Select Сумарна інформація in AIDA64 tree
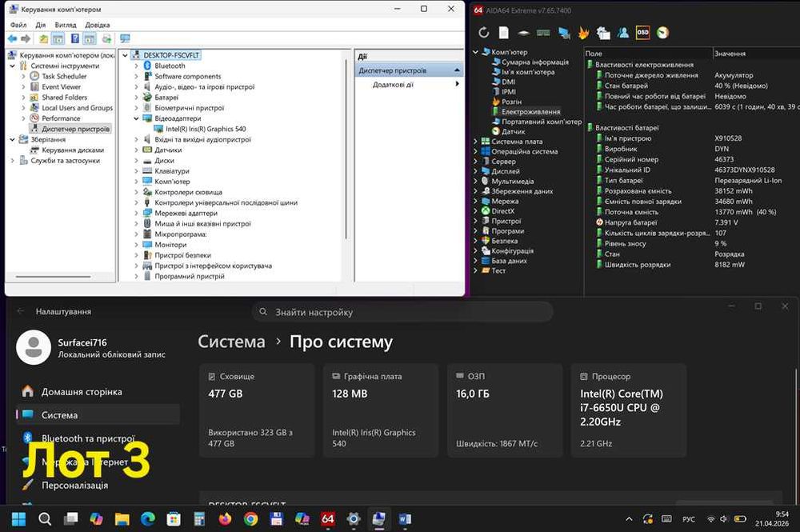Image resolution: width=800 pixels, height=532 pixels. [534, 62]
